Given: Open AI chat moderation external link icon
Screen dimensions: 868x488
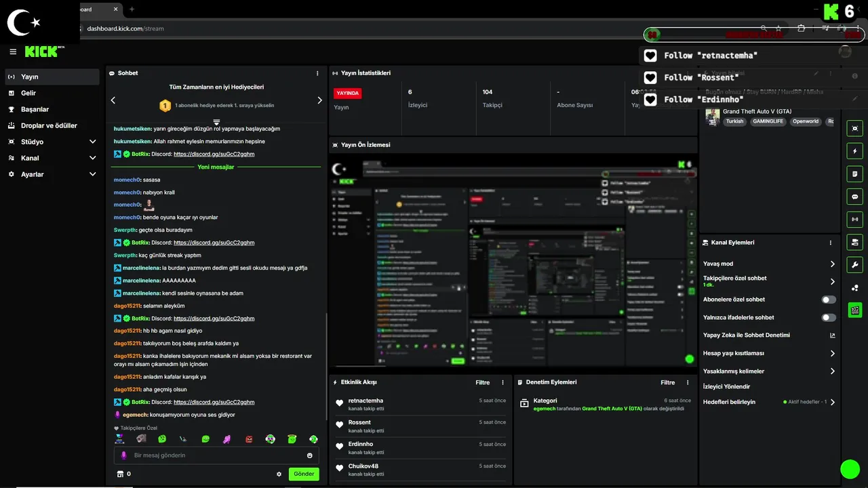Looking at the screenshot, I should point(833,335).
